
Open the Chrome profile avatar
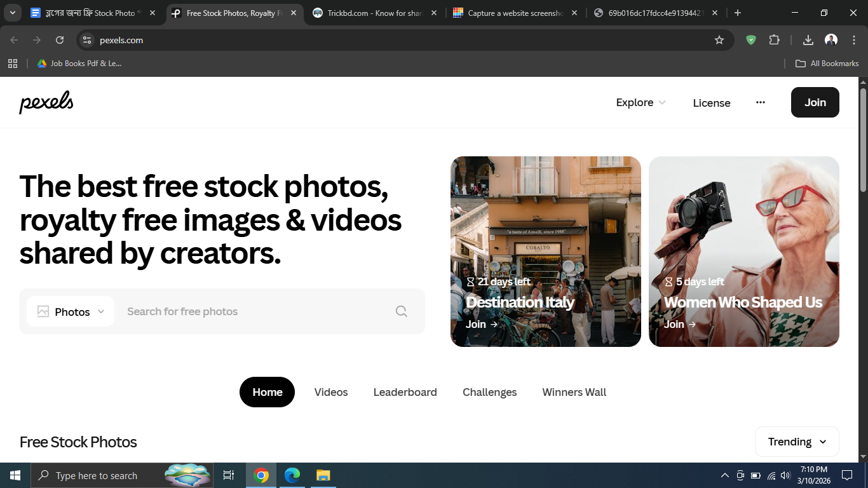831,40
